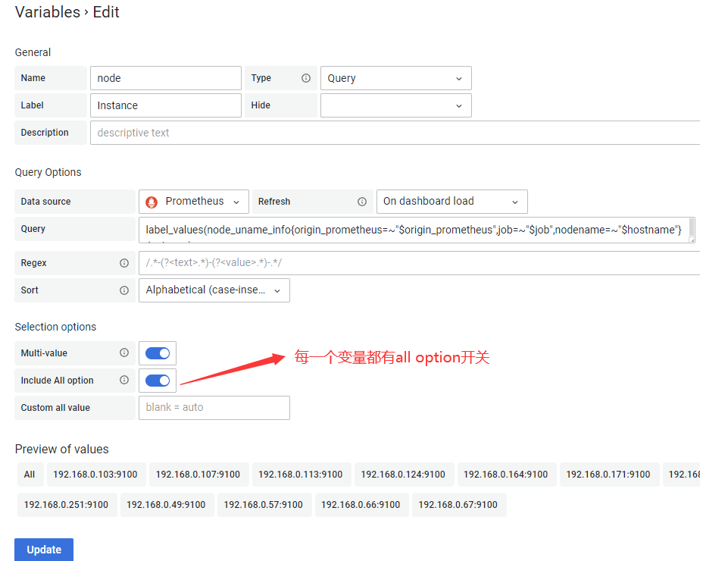Image resolution: width=728 pixels, height=561 pixels.
Task: Click preview value 192.168.0.57:9100
Action: tap(264, 505)
